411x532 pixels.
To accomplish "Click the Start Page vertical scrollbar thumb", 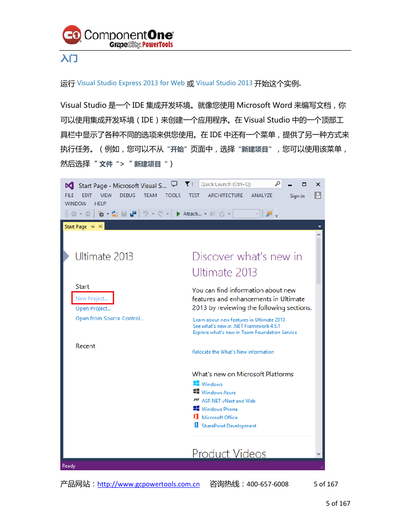I will pos(318,261).
